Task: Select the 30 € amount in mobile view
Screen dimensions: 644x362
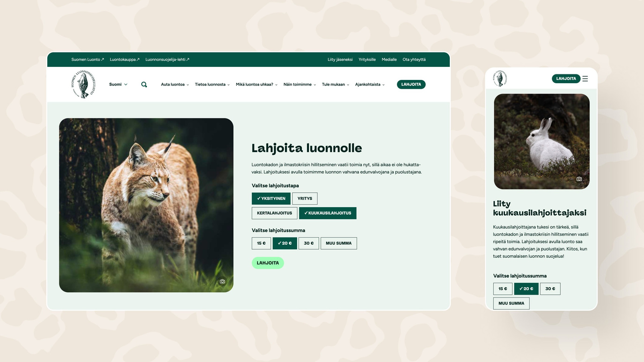Action: pos(550,289)
